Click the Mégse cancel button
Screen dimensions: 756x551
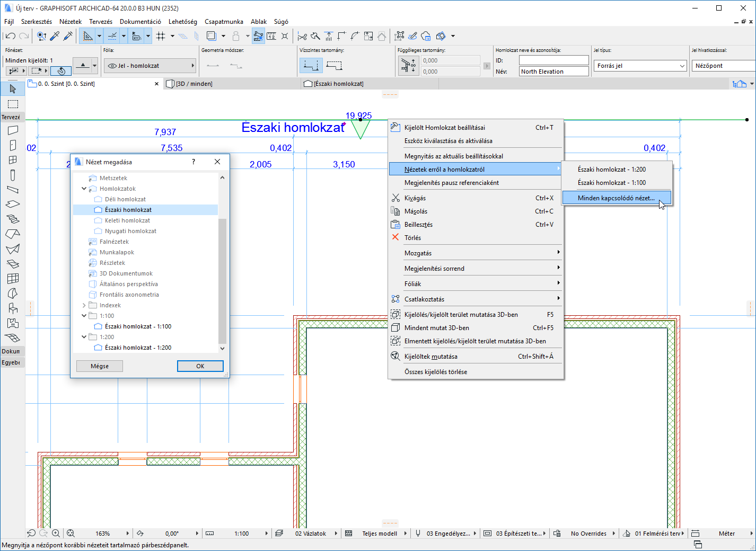point(100,366)
